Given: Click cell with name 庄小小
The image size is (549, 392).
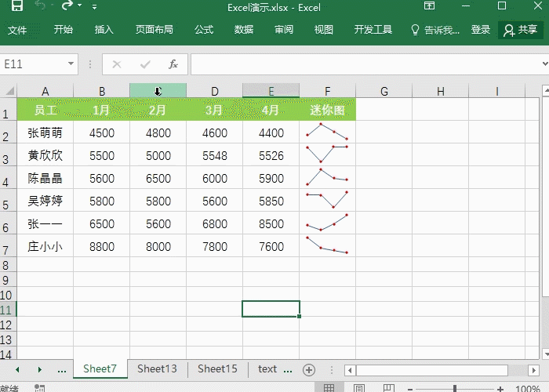Looking at the screenshot, I should (x=45, y=246).
